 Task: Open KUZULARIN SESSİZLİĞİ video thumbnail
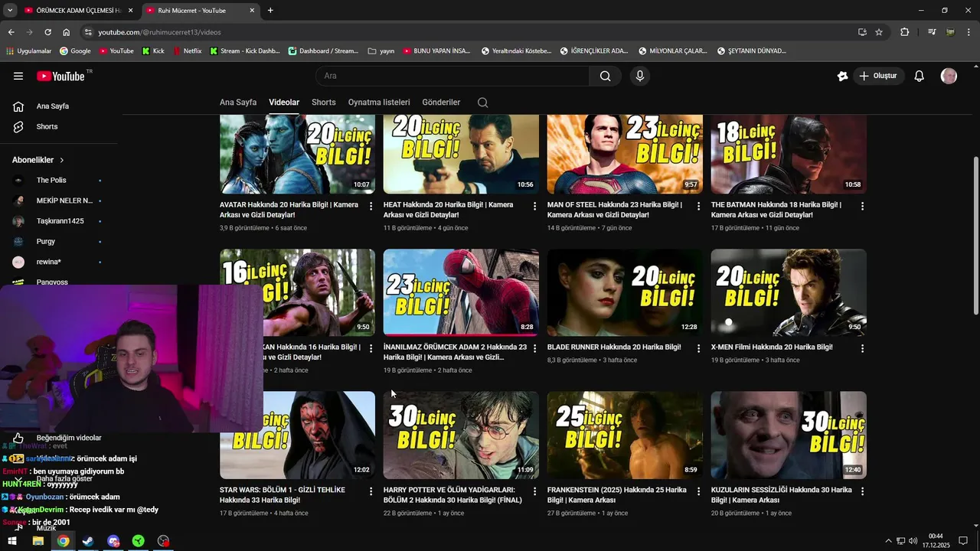pos(789,435)
